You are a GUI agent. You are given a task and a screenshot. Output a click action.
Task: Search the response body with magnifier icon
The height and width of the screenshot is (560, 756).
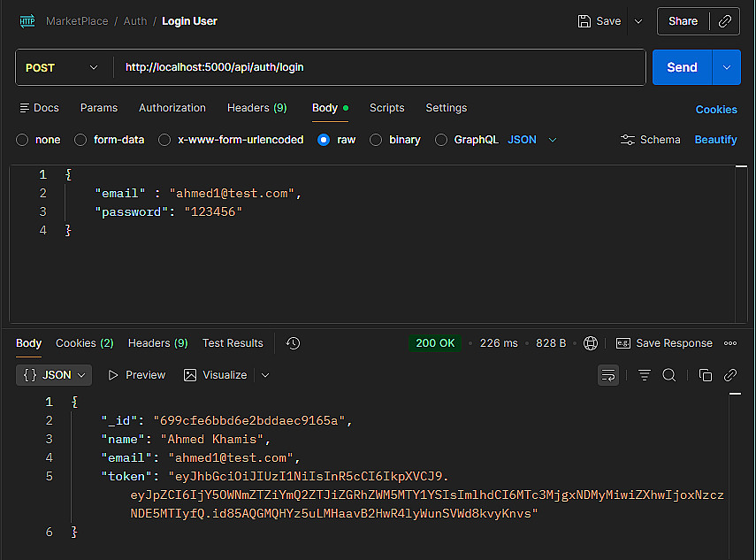(x=669, y=375)
